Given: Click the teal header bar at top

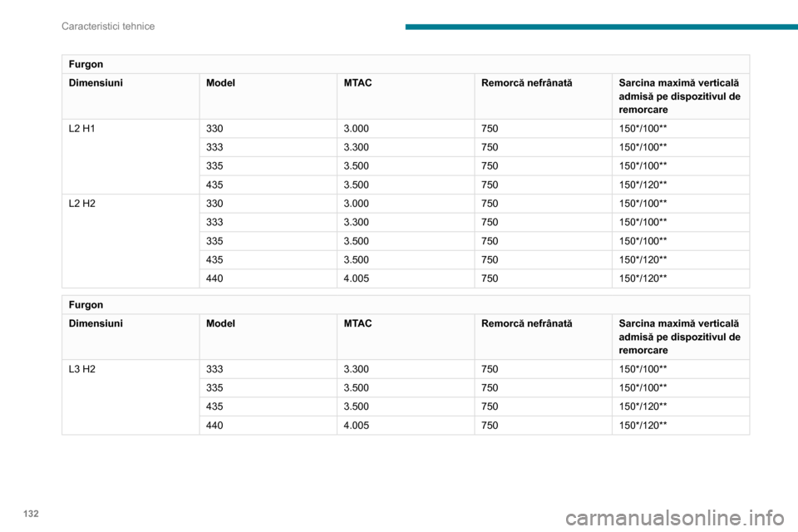Looking at the screenshot, I should point(602,27).
